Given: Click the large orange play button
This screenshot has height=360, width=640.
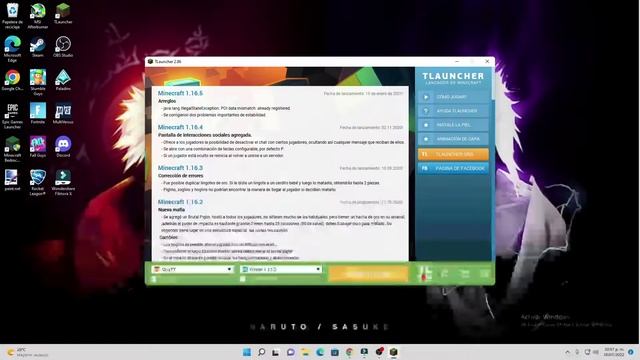Looking at the screenshot, I should 368,274.
